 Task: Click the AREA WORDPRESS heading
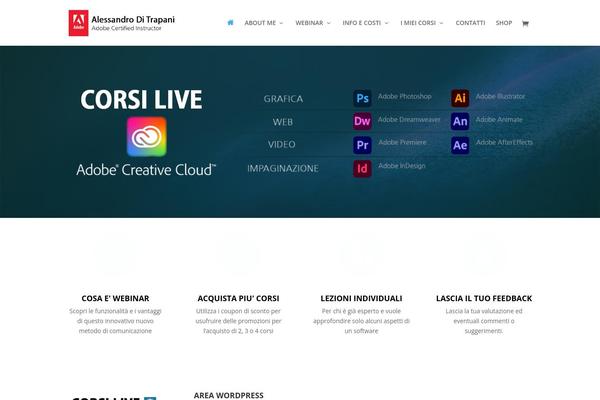point(228,395)
